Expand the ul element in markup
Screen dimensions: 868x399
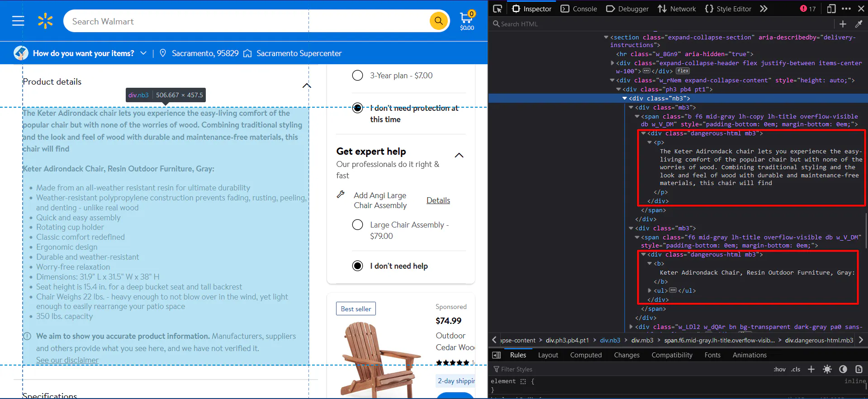pyautogui.click(x=650, y=290)
